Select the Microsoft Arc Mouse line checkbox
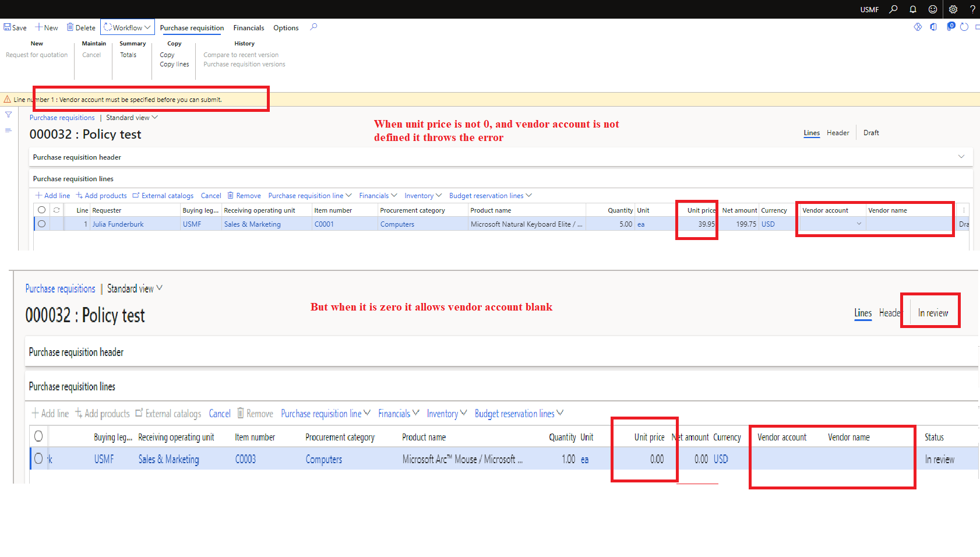The height and width of the screenshot is (557, 980). [x=38, y=459]
